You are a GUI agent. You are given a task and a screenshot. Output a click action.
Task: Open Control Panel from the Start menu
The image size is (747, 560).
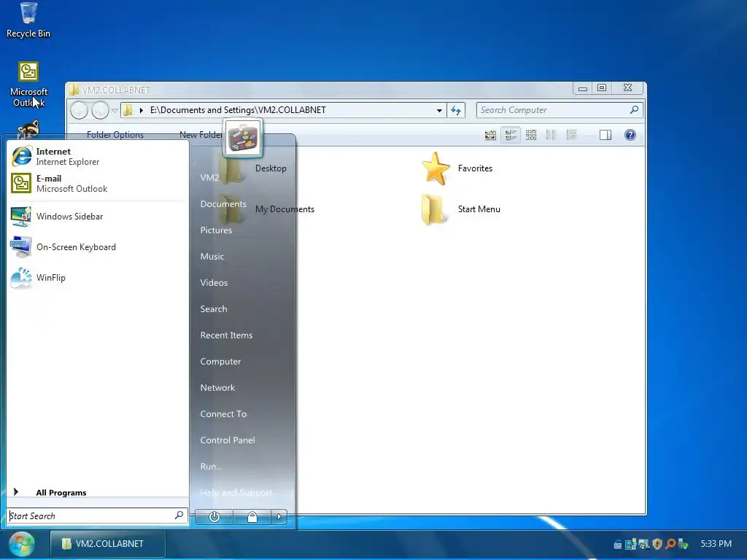[x=228, y=440]
